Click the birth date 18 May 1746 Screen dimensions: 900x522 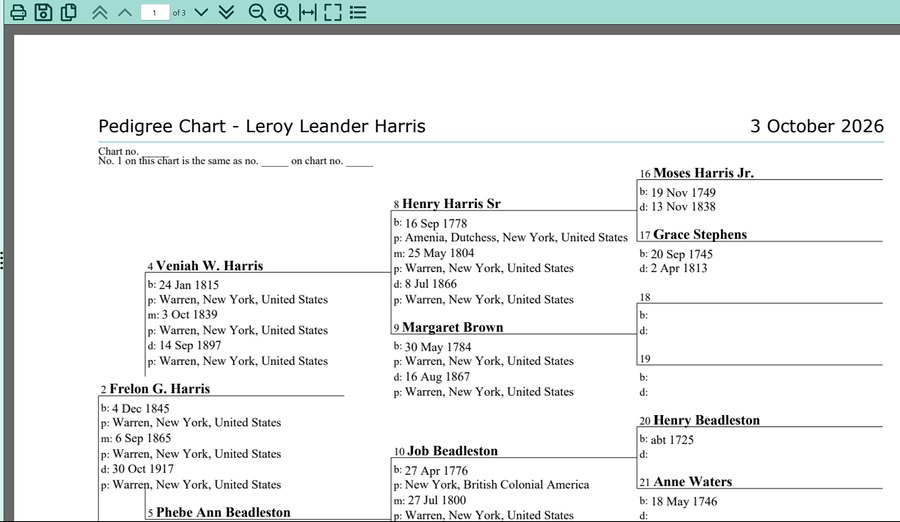pos(684,501)
